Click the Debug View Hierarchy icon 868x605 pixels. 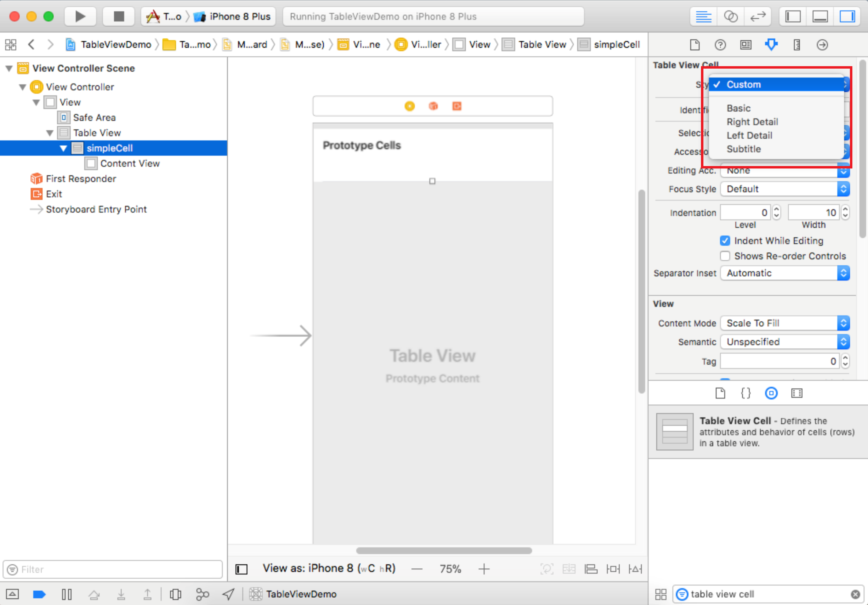(x=175, y=594)
